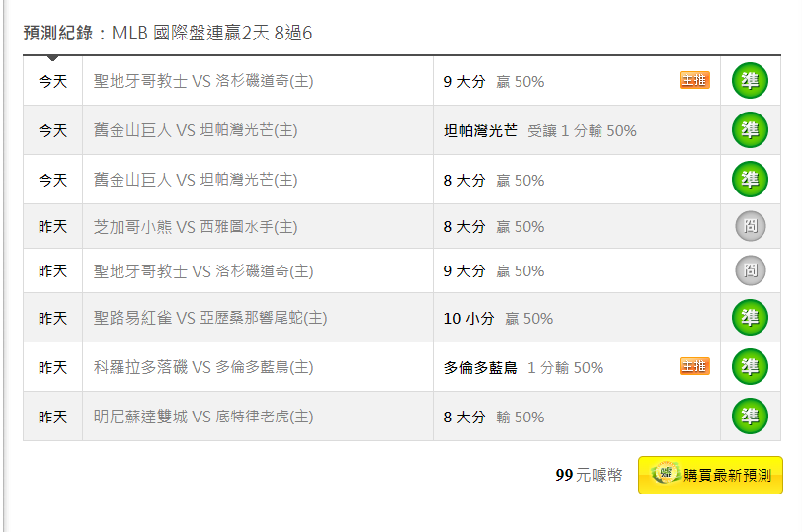802x532 pixels.
Task: Open 明尼蘇達雙城 VS 底特律老虎 matchup
Action: (x=203, y=417)
